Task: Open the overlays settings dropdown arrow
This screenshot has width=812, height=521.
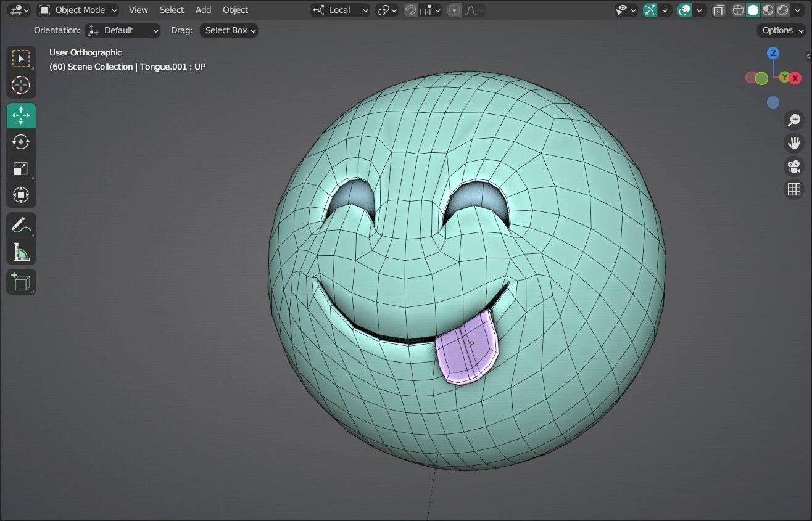Action: 699,10
